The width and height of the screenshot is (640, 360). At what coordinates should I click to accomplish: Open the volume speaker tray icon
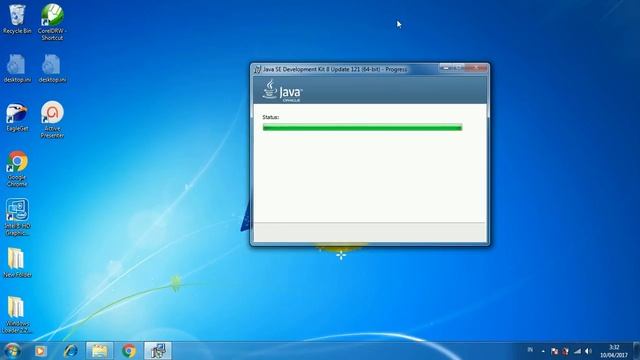click(x=588, y=351)
